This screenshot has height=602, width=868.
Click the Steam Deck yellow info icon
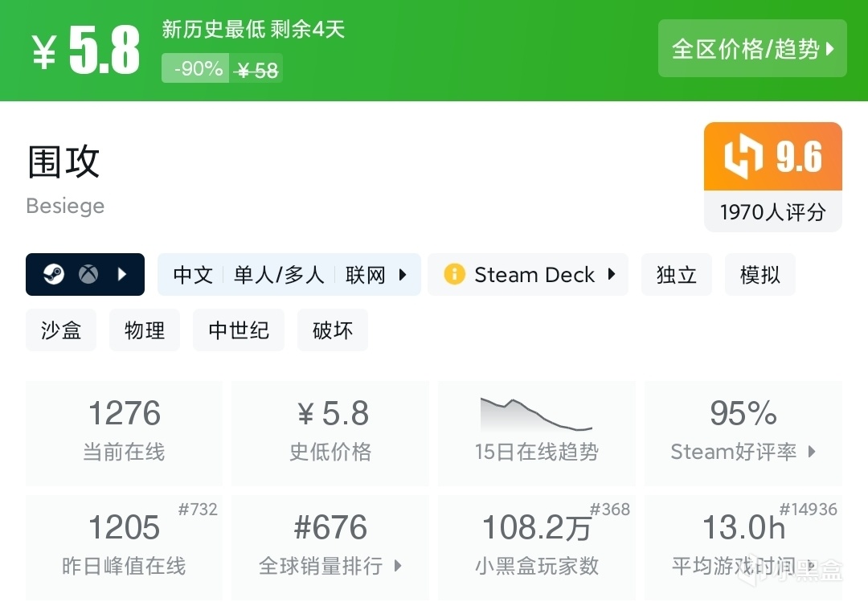[454, 274]
